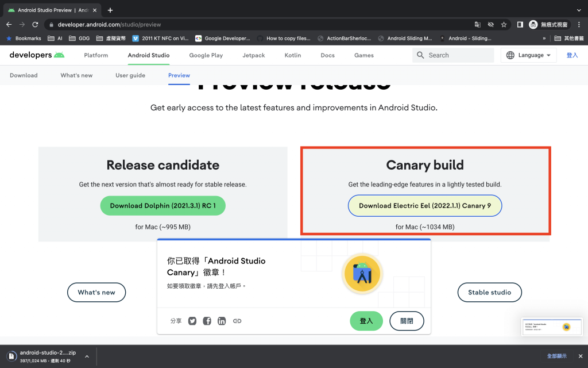Screen dimensions: 588x368
Task: Open the Docs nav item
Action: (x=327, y=55)
